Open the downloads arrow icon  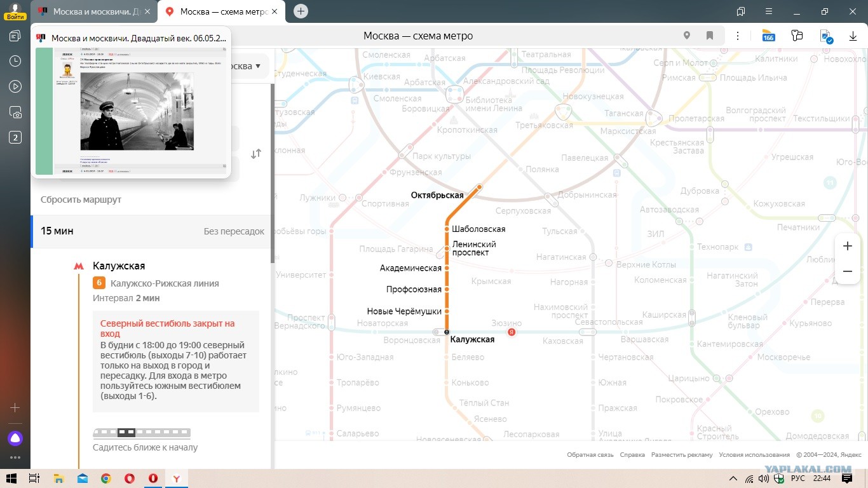tap(853, 36)
